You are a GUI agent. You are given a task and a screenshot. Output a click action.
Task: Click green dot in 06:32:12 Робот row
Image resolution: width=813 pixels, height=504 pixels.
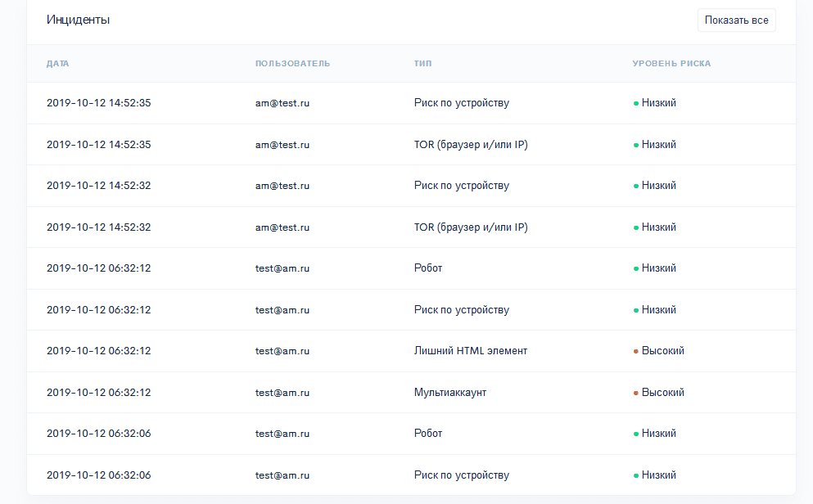tap(636, 268)
